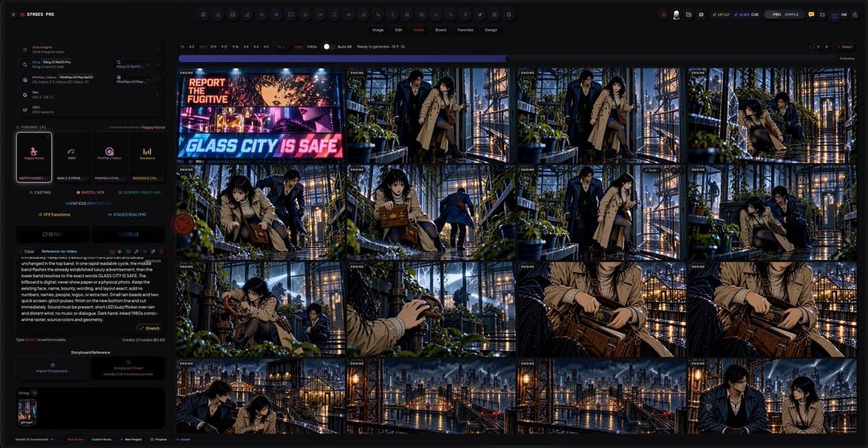Click STAGES REALTIME
The height and width of the screenshot is (448, 868).
[128, 214]
